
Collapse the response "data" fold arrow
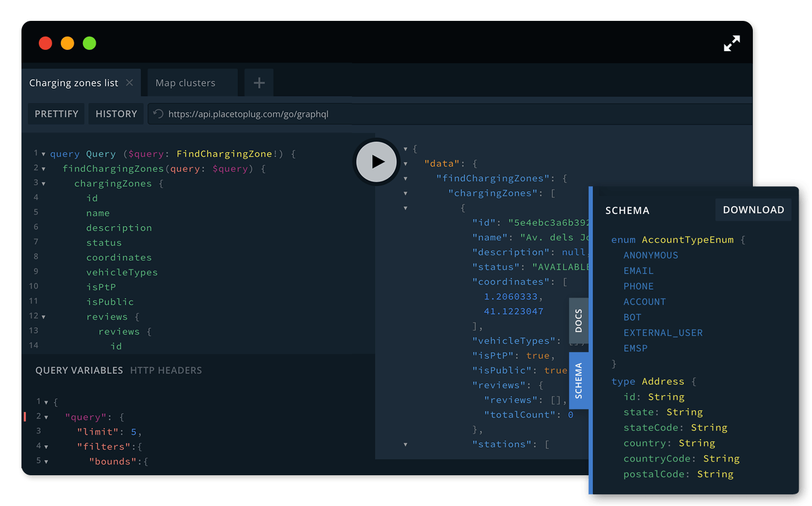[x=405, y=164]
